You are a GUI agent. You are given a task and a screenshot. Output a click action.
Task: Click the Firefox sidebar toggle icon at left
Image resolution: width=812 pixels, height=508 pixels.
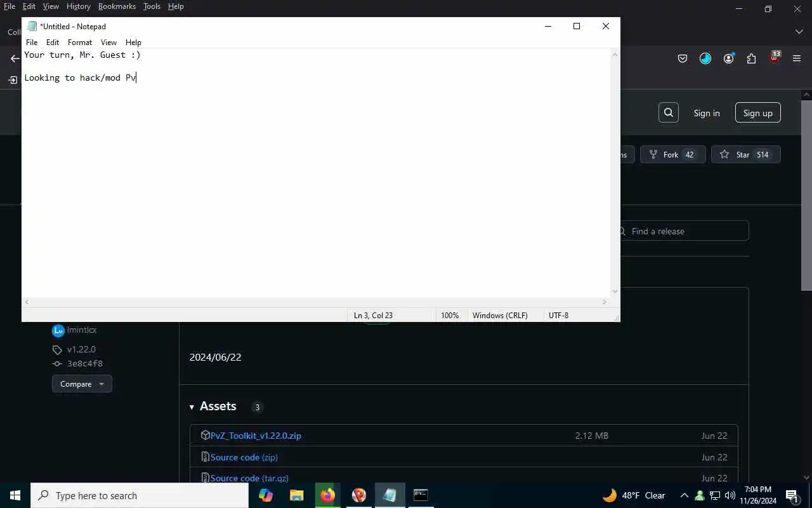pyautogui.click(x=12, y=80)
